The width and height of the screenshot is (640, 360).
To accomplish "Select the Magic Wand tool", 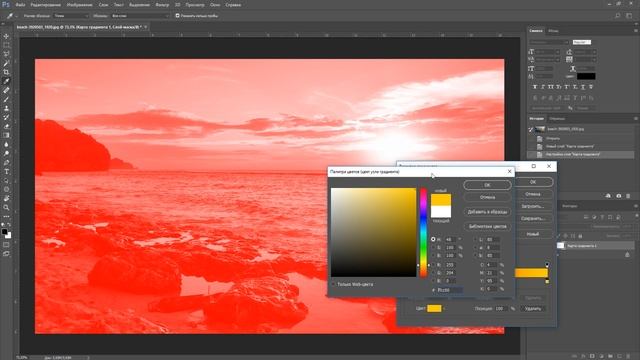I will (6, 63).
